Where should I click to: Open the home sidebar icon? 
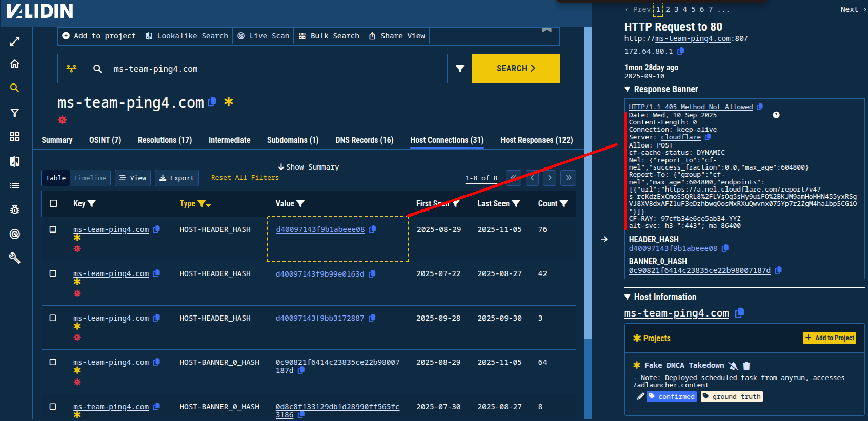coord(15,64)
